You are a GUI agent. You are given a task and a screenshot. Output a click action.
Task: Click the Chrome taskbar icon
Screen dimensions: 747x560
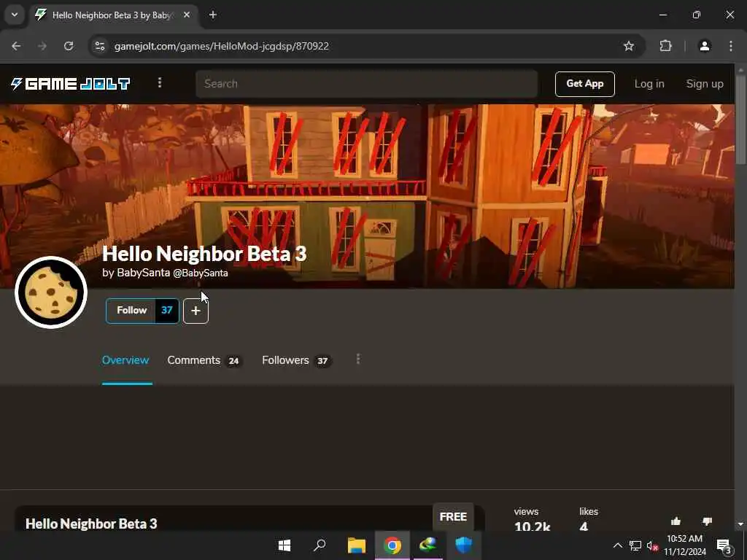392,545
